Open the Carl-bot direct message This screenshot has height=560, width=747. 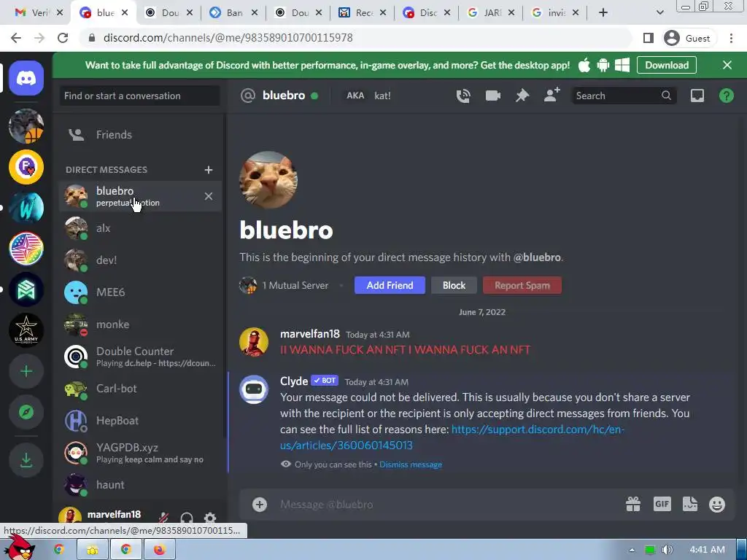click(x=141, y=389)
